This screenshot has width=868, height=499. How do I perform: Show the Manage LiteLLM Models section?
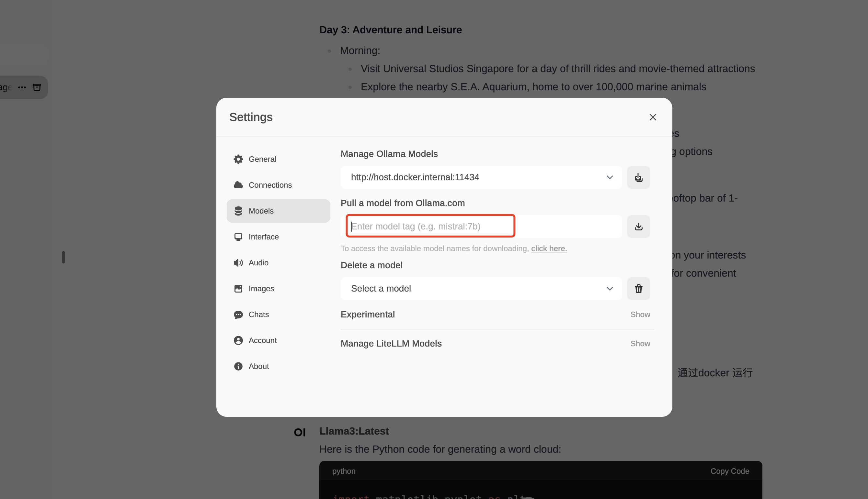coord(640,344)
